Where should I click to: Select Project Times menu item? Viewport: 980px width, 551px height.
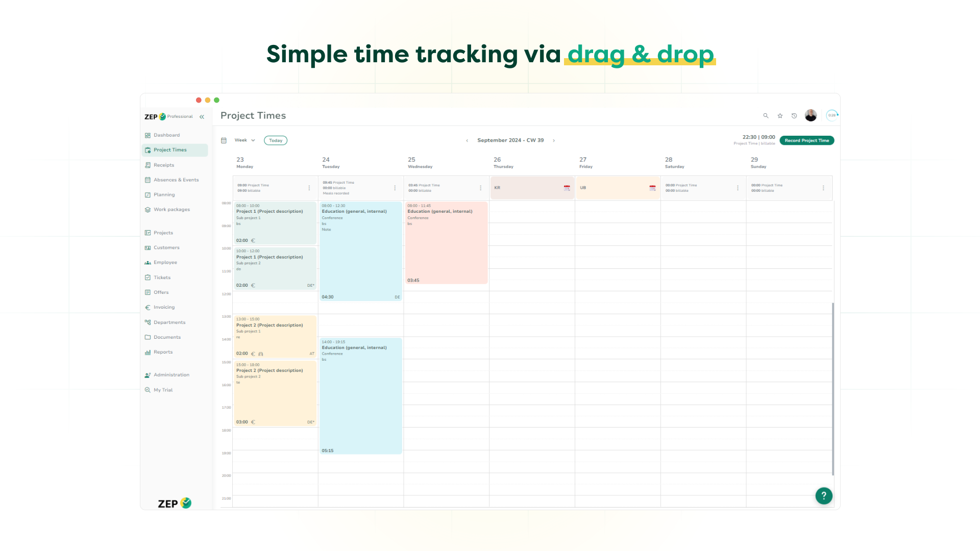[x=170, y=149]
